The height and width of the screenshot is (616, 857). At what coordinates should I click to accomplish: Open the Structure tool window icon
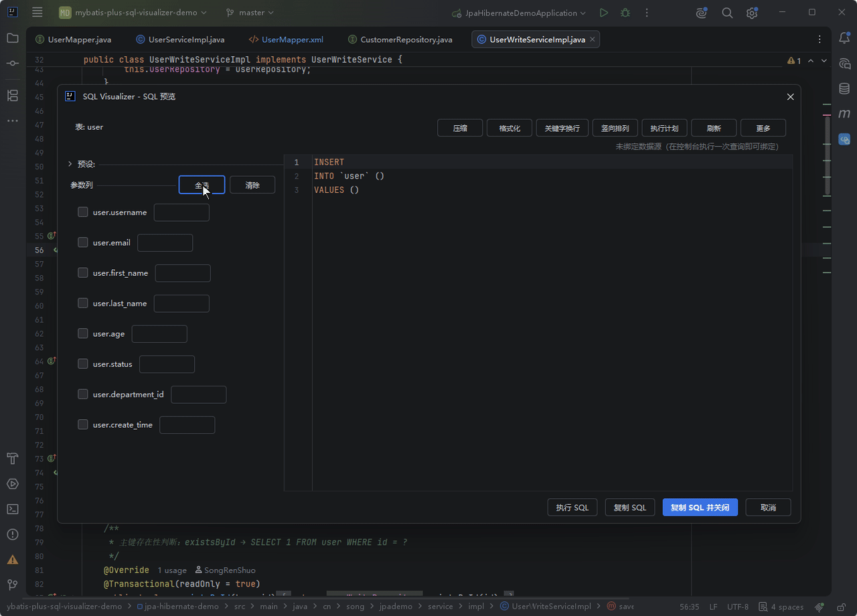click(13, 95)
